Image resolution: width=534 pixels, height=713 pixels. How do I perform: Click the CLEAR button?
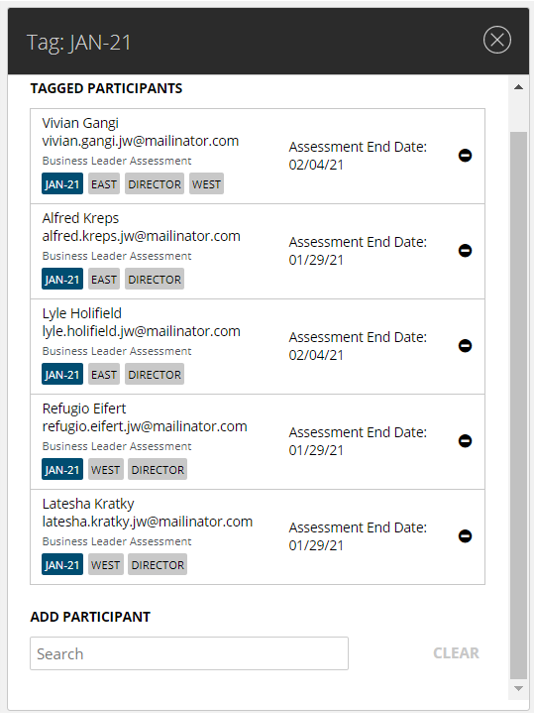456,653
